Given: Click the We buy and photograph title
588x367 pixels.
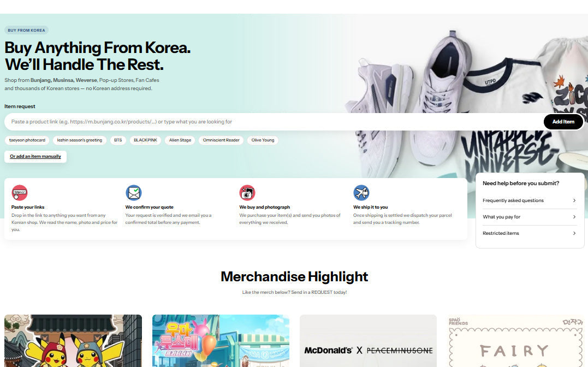Looking at the screenshot, I should (x=264, y=207).
